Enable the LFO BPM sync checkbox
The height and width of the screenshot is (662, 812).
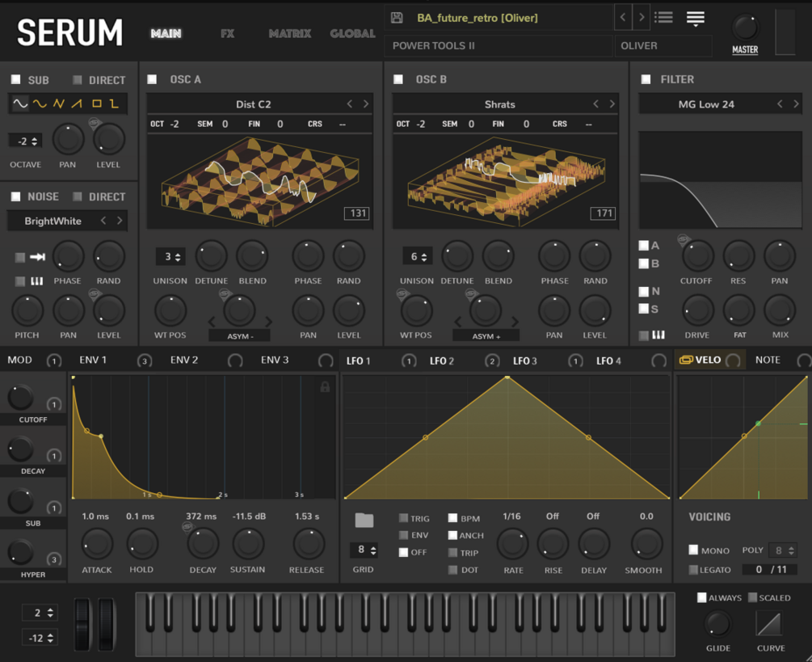452,518
